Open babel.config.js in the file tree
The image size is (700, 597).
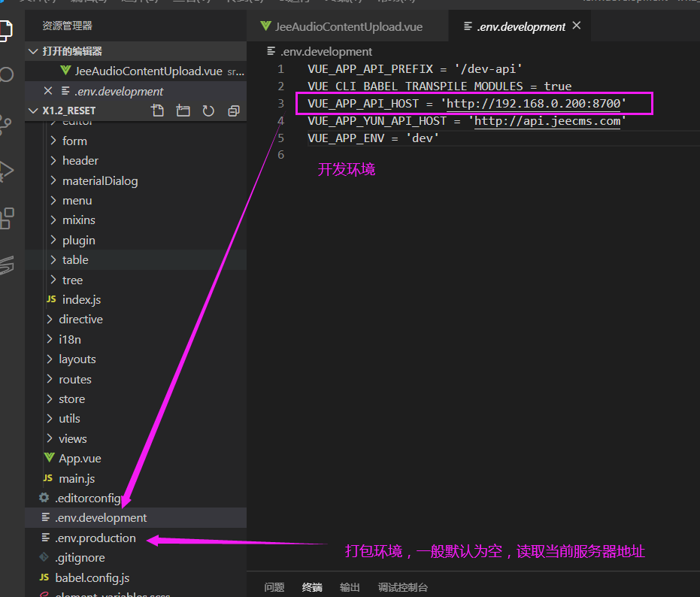point(92,578)
